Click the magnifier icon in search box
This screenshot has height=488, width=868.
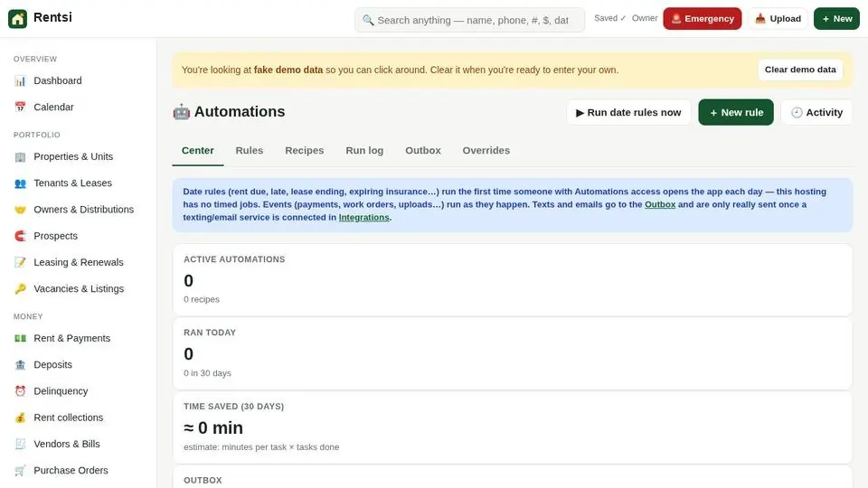[368, 21]
